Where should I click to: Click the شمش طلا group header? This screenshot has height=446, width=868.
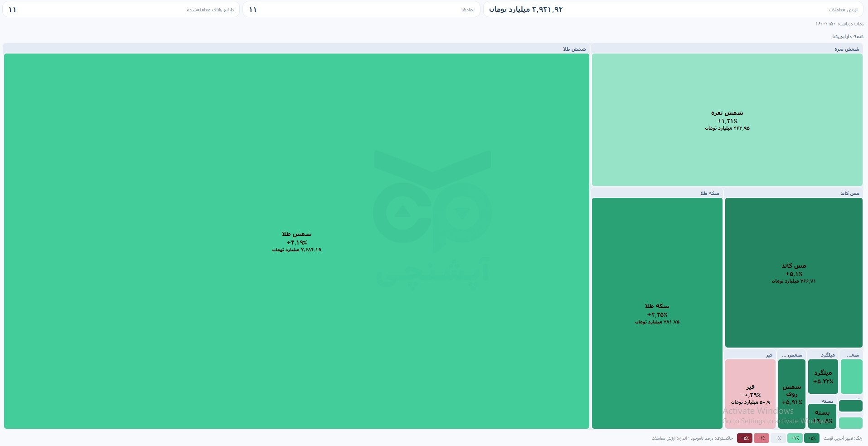coord(296,49)
